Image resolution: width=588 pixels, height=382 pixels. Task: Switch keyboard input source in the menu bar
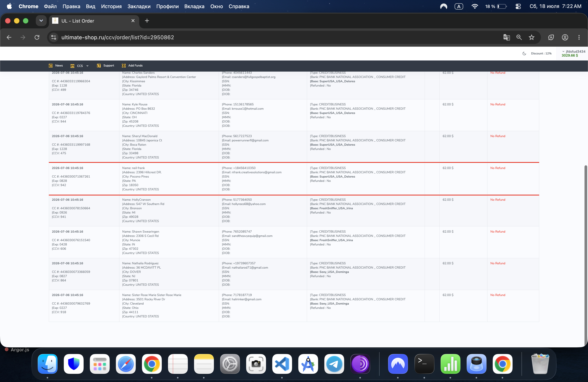(x=459, y=6)
